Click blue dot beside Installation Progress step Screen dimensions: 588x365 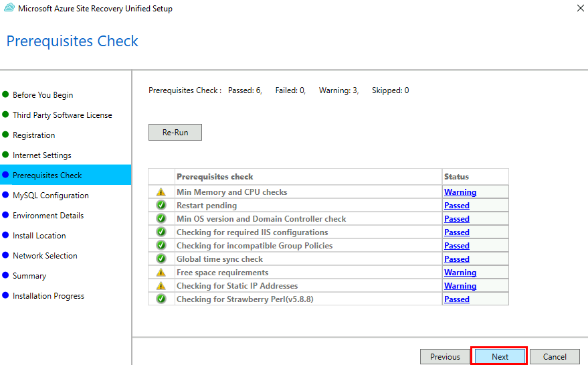[x=5, y=295]
